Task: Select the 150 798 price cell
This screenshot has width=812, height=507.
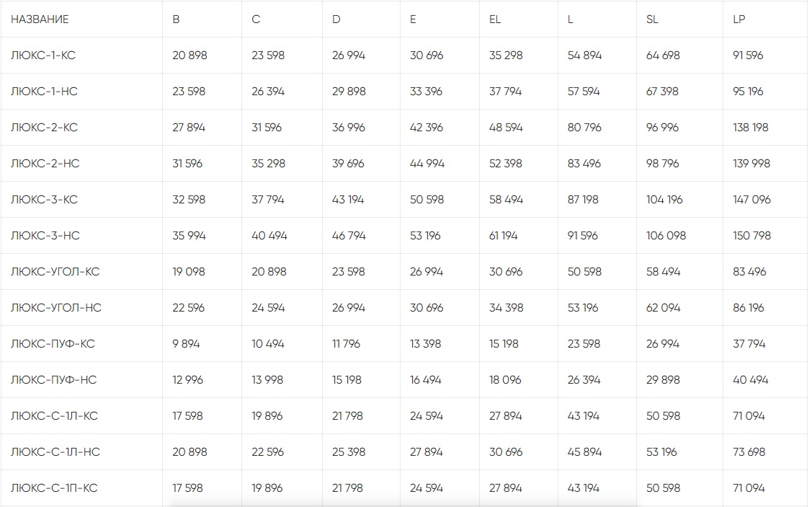Action: [x=751, y=236]
